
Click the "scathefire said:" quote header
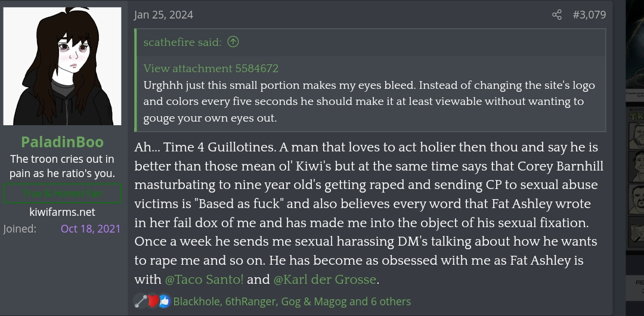pos(182,42)
